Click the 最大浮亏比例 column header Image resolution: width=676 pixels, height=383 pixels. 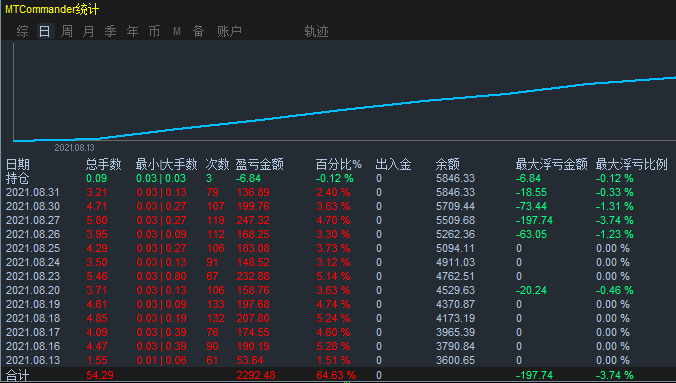click(x=632, y=164)
